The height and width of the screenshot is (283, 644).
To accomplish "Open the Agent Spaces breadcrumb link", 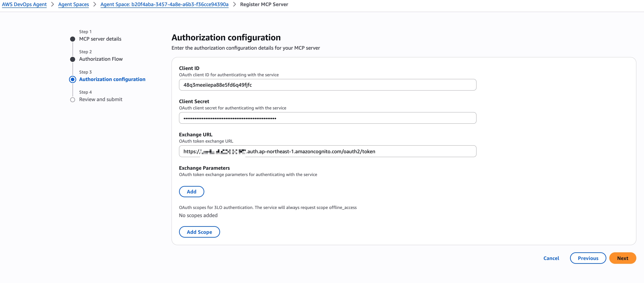I will pos(73,4).
